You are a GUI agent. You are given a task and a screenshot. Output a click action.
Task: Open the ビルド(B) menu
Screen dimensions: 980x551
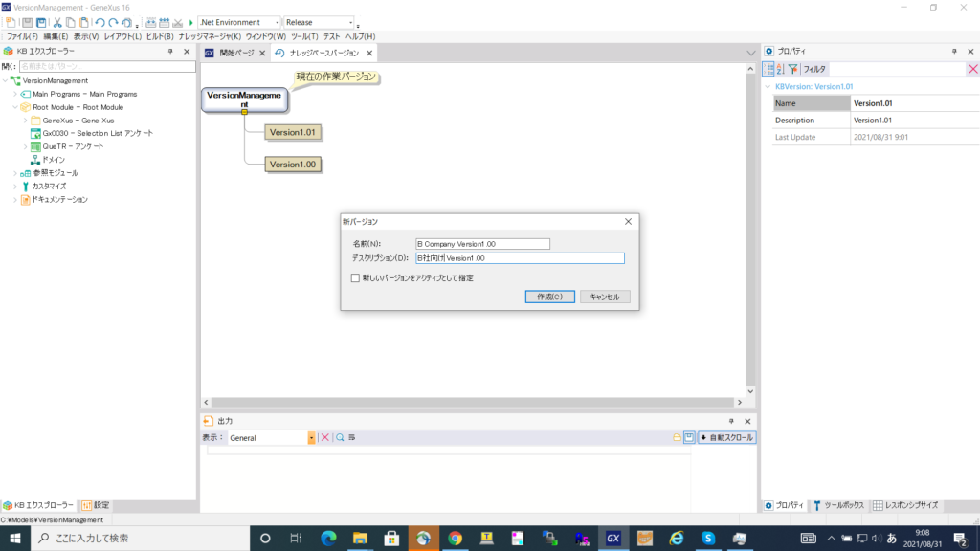(x=160, y=37)
